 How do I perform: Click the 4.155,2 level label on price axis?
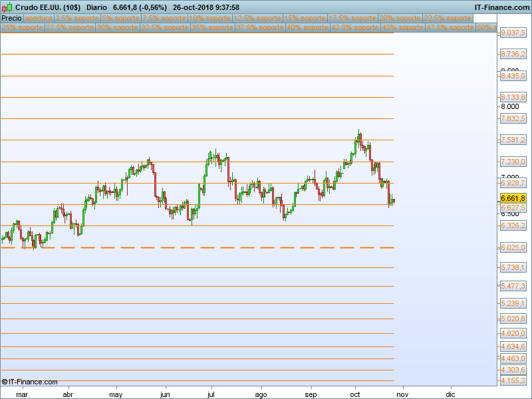click(513, 380)
